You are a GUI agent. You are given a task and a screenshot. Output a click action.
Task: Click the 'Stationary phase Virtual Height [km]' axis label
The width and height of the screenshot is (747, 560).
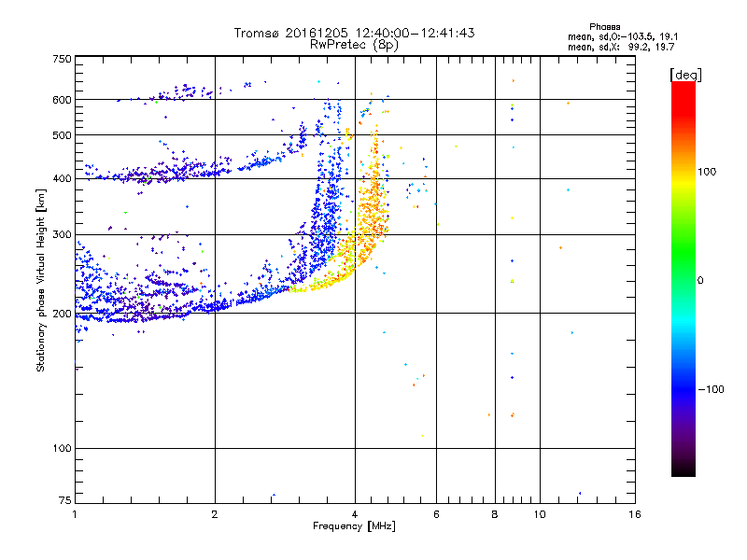click(x=41, y=280)
